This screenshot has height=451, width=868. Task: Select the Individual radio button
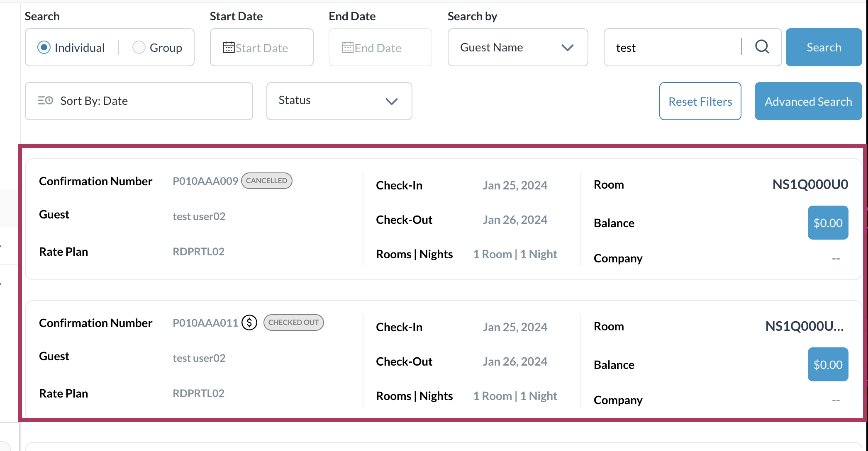(x=44, y=48)
